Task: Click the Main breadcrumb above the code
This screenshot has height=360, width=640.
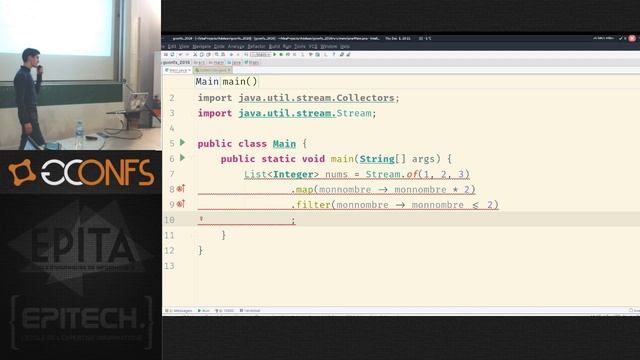Action: 207,81
